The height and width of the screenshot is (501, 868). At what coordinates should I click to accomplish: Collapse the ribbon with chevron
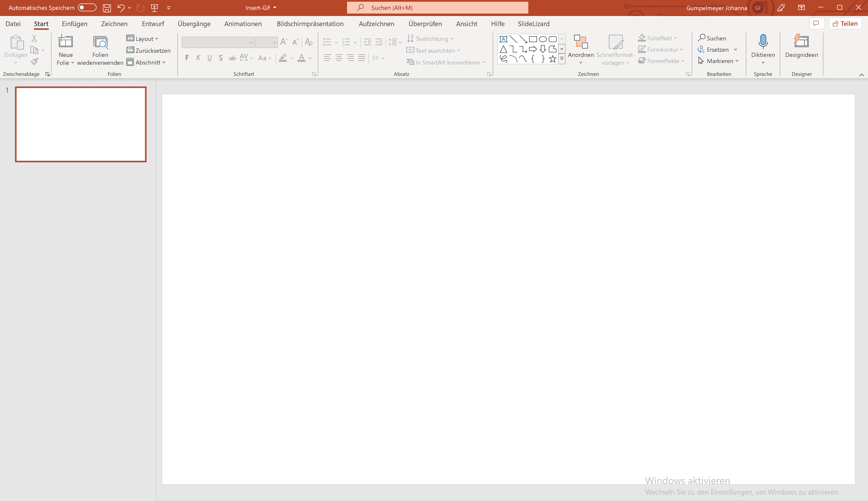point(861,75)
